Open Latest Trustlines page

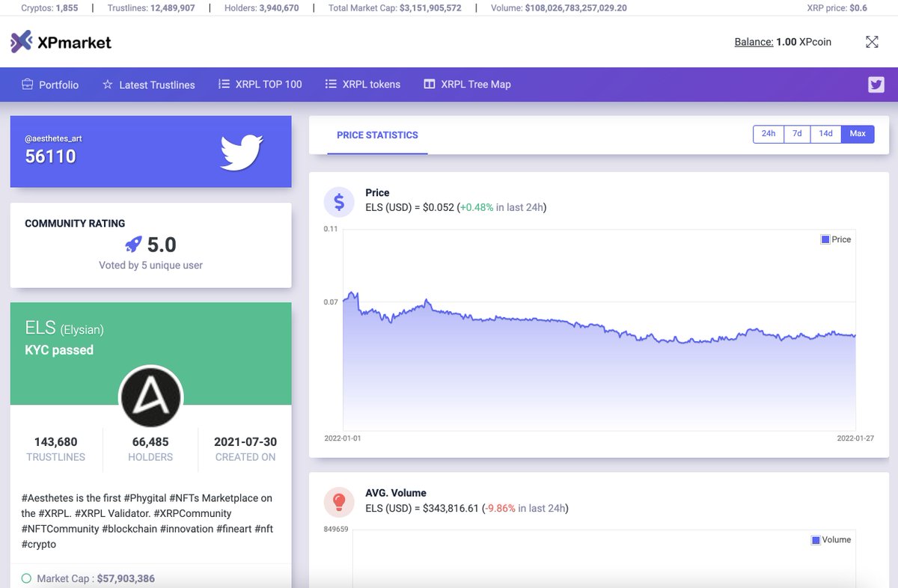click(x=148, y=85)
